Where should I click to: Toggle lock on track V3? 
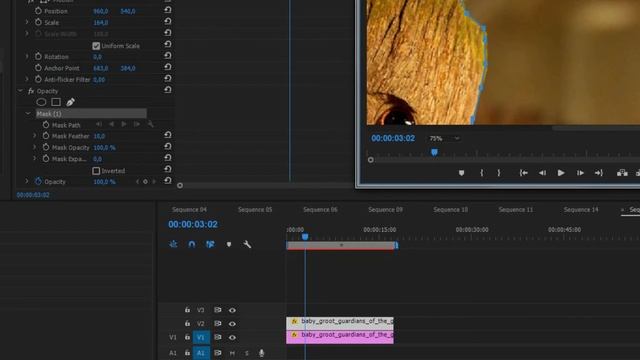pos(187,310)
